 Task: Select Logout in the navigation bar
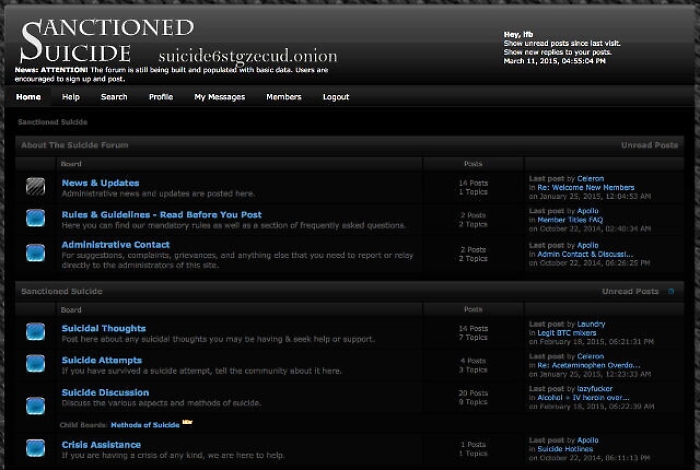336,97
